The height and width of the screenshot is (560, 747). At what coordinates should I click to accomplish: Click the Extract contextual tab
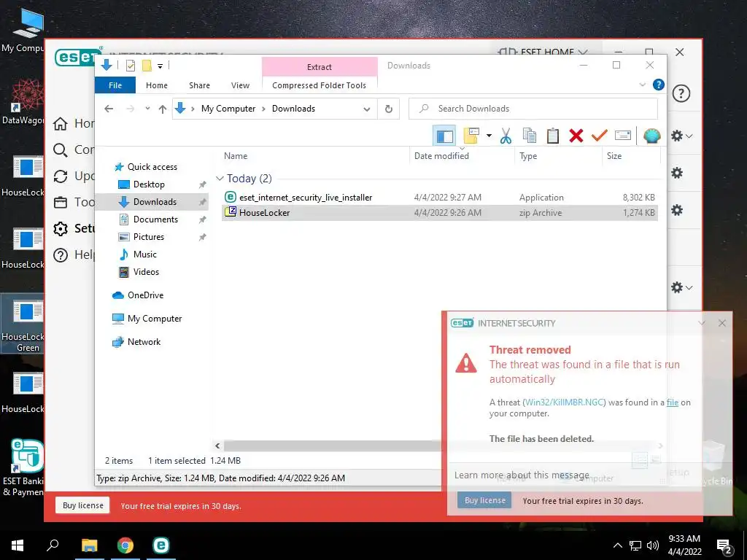click(320, 66)
